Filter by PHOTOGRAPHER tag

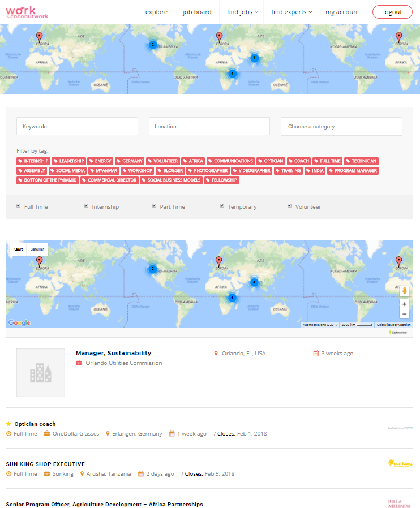208,171
